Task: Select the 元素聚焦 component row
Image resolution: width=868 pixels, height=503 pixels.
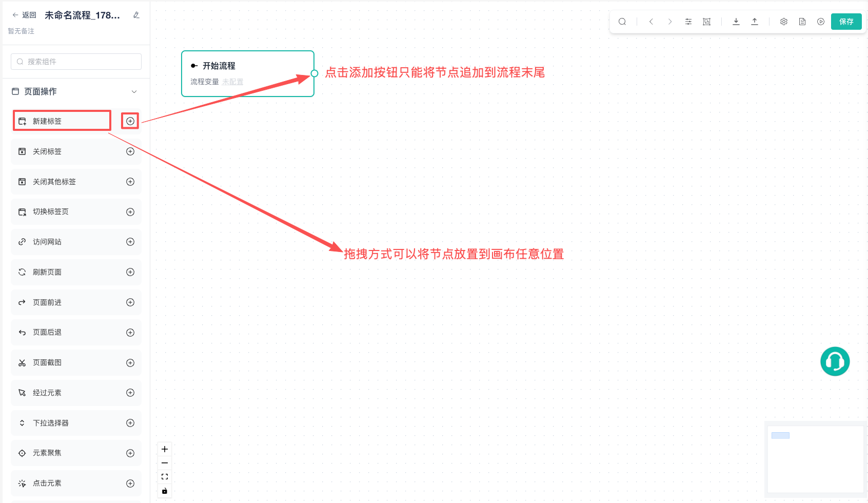Action: [76, 453]
